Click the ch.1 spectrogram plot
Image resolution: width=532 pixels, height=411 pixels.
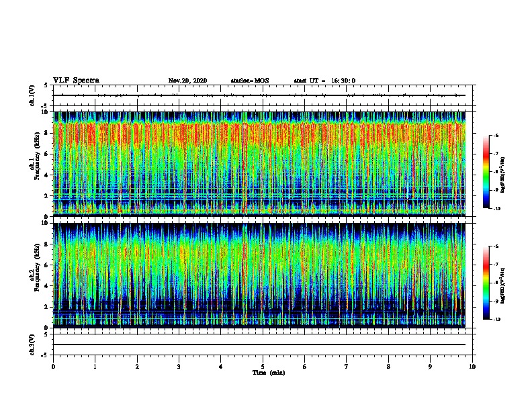click(259, 164)
